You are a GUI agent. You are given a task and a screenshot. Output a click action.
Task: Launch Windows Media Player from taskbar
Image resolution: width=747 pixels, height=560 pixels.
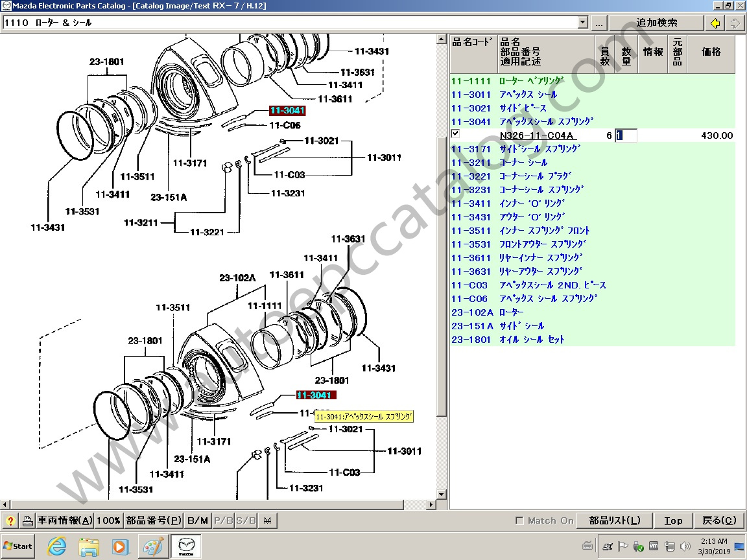[x=120, y=546]
